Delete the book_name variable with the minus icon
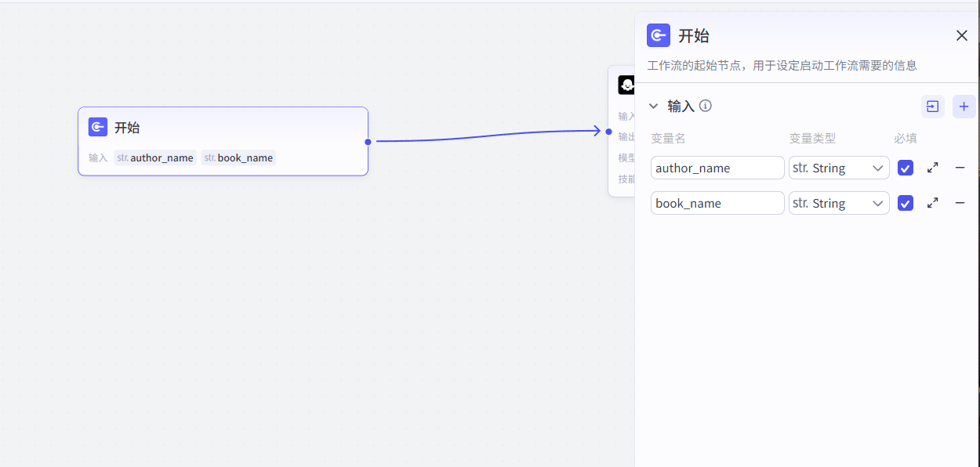980x467 pixels. (960, 203)
